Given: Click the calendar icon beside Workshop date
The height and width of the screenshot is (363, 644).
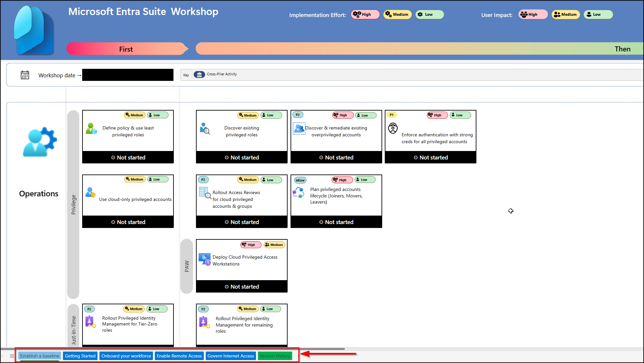Looking at the screenshot, I should click(25, 75).
